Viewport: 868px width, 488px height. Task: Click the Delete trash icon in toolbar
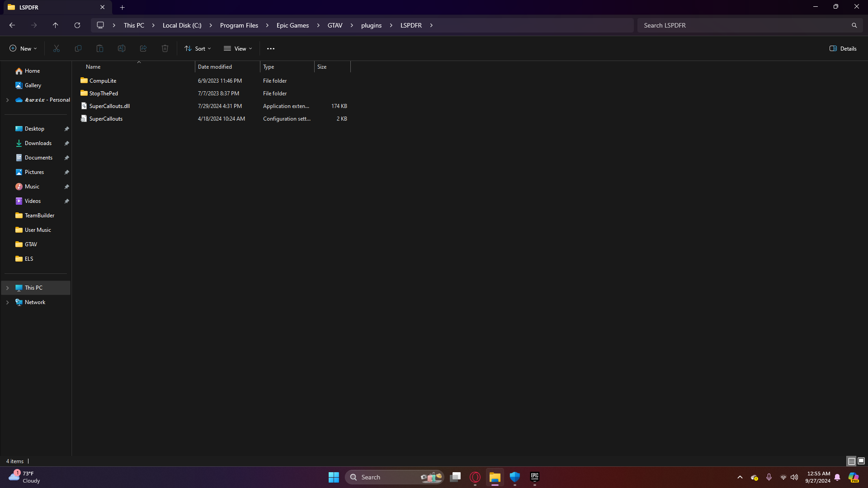point(165,48)
